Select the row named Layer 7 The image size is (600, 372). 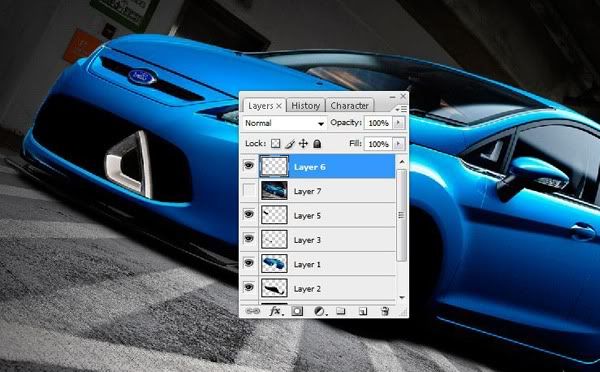pos(318,191)
